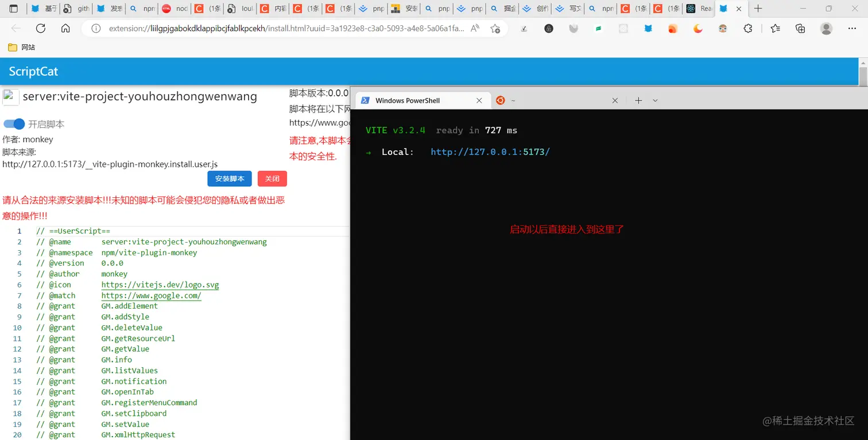The width and height of the screenshot is (868, 440).
Task: Open the vitejs.dev logo.svg link
Action: click(160, 285)
